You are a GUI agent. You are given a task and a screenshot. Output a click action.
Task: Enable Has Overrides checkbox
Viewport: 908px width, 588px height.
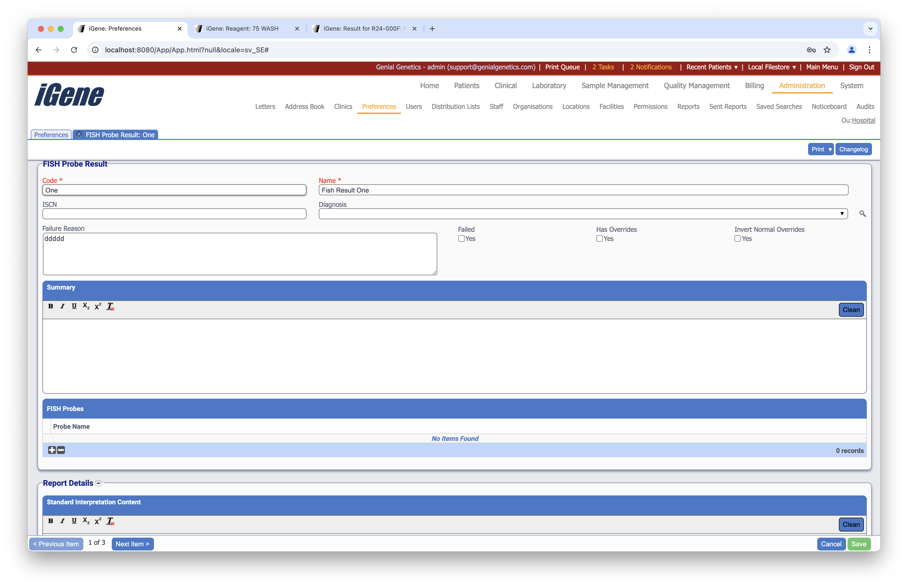click(x=599, y=238)
